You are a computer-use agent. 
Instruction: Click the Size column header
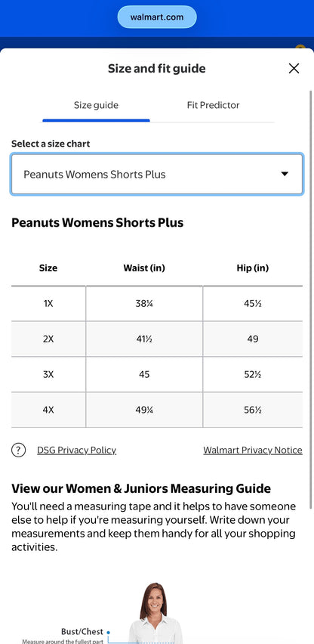coord(48,268)
